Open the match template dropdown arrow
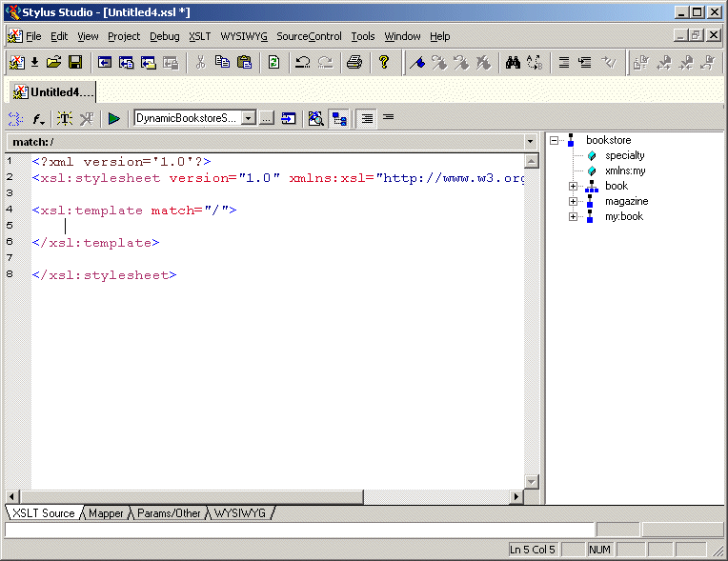This screenshot has width=728, height=561. (x=531, y=142)
